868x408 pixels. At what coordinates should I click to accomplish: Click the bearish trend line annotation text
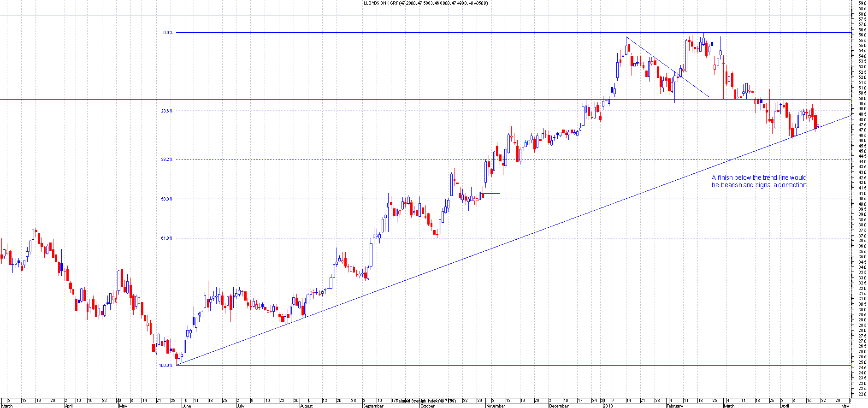[x=759, y=181]
